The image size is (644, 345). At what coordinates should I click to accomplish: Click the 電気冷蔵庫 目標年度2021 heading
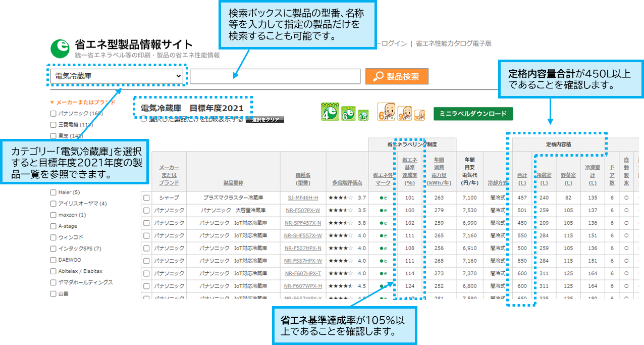[x=192, y=108]
